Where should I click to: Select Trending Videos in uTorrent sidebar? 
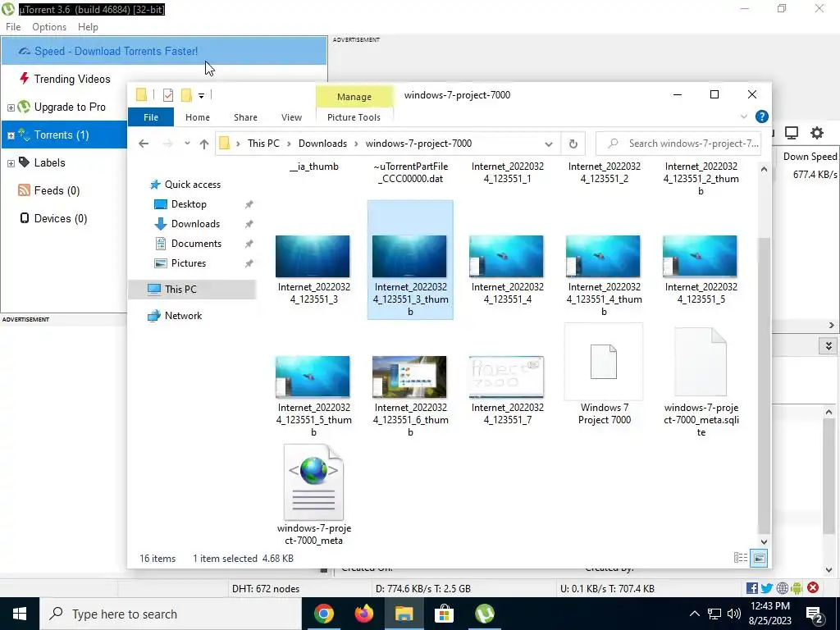tap(72, 79)
